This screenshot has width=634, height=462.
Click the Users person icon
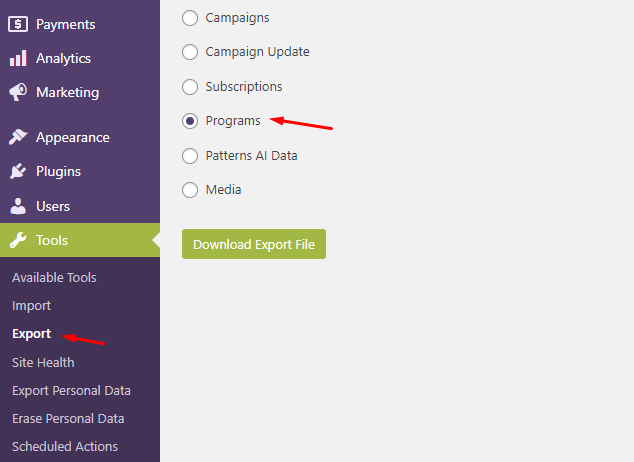[x=18, y=206]
